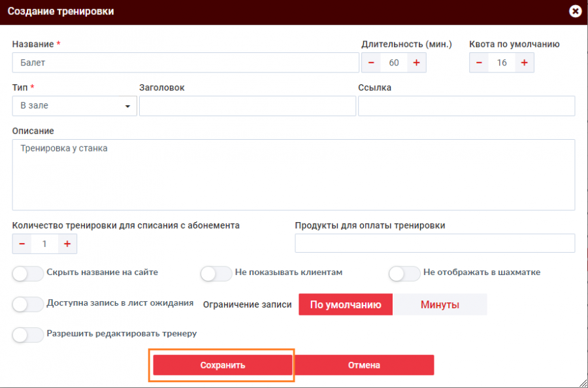Select По умолчанию for Ограничение записи
Viewport: 588px width, 388px height.
(345, 304)
